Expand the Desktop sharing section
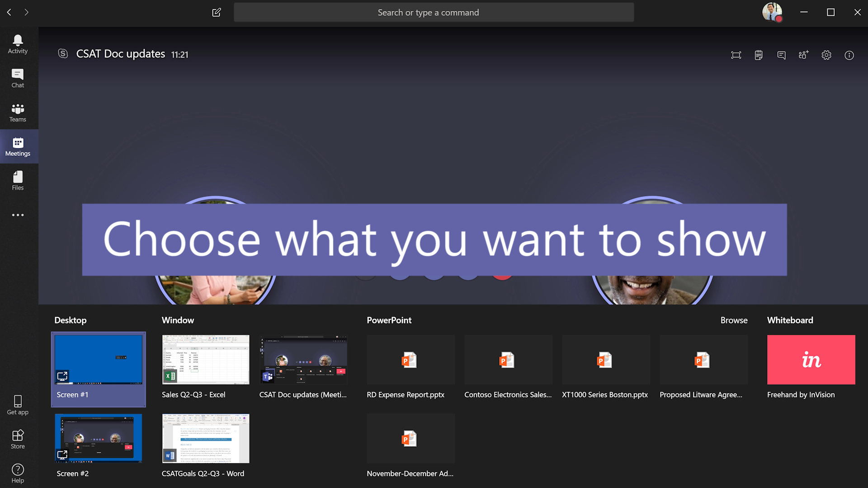This screenshot has height=488, width=868. [x=70, y=320]
